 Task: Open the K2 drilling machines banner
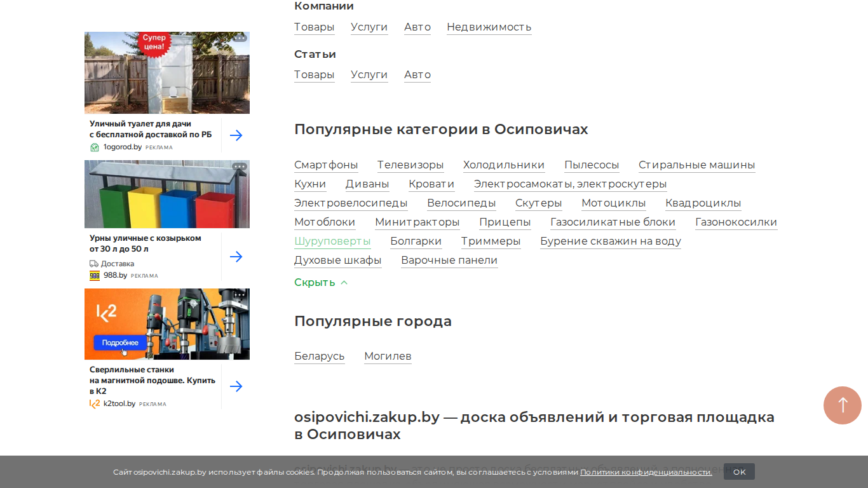167,324
